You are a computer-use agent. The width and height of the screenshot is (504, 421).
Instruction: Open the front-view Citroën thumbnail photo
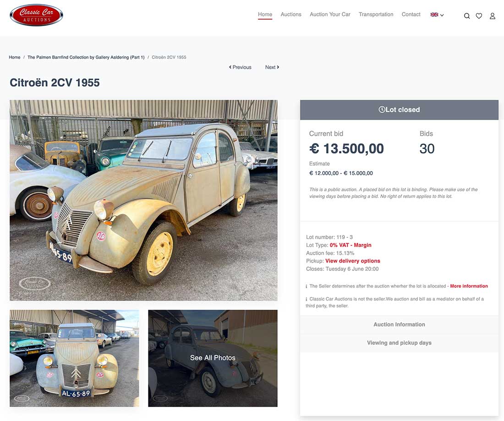click(x=74, y=358)
